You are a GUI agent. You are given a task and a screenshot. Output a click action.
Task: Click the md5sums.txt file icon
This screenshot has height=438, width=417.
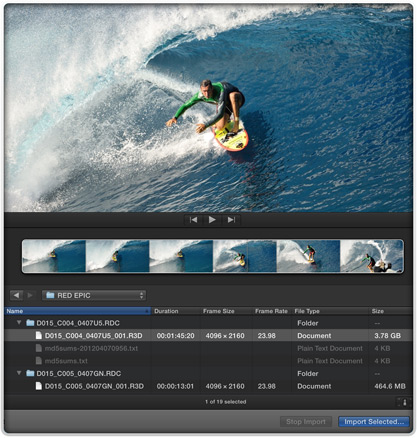coord(39,361)
